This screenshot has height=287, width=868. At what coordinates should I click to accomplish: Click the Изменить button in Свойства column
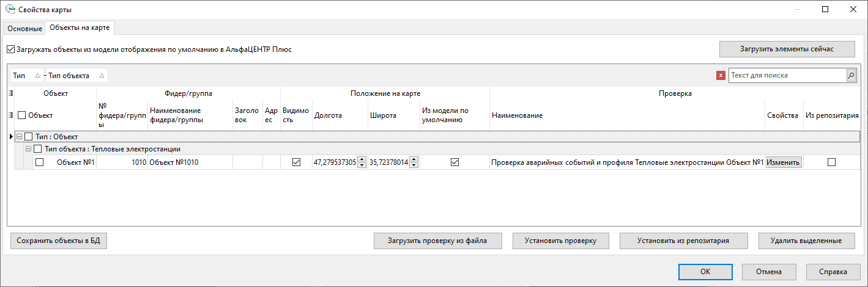(783, 162)
